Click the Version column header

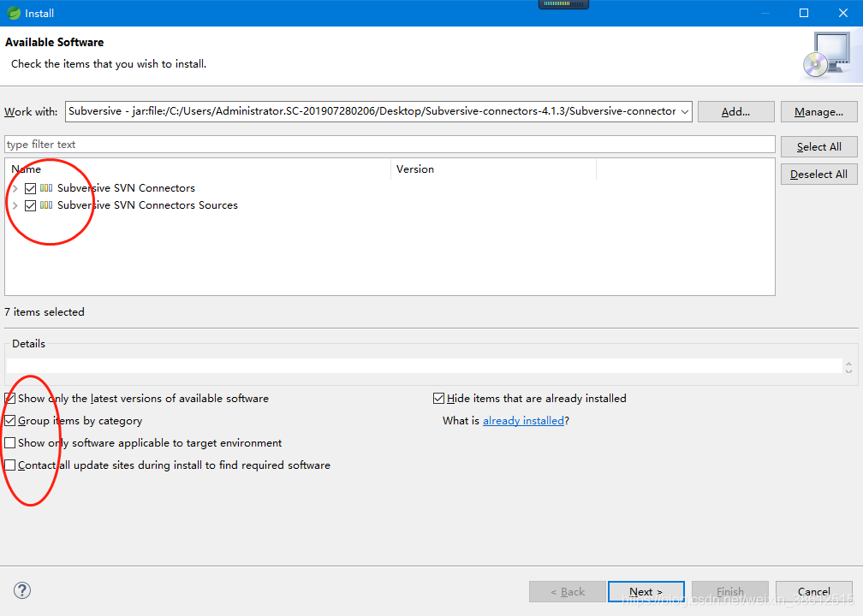(493, 169)
